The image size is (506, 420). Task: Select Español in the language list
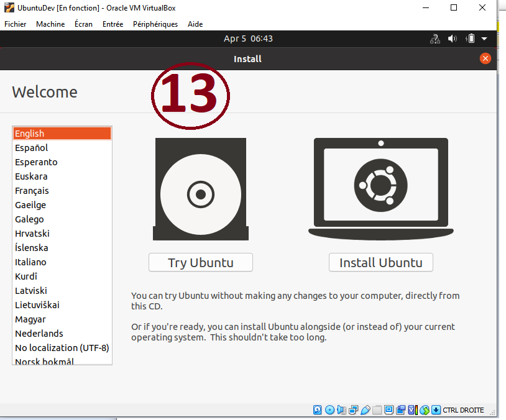pyautogui.click(x=32, y=148)
